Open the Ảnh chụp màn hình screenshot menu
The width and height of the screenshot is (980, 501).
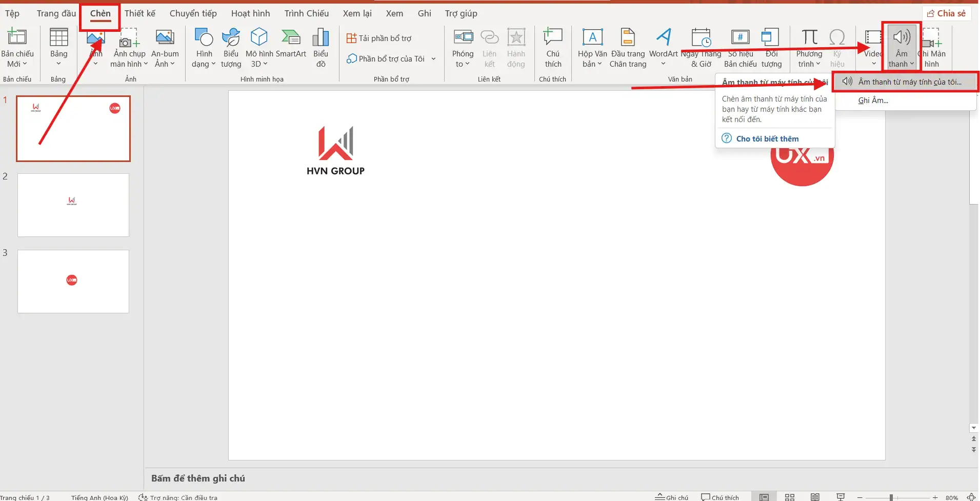(129, 48)
